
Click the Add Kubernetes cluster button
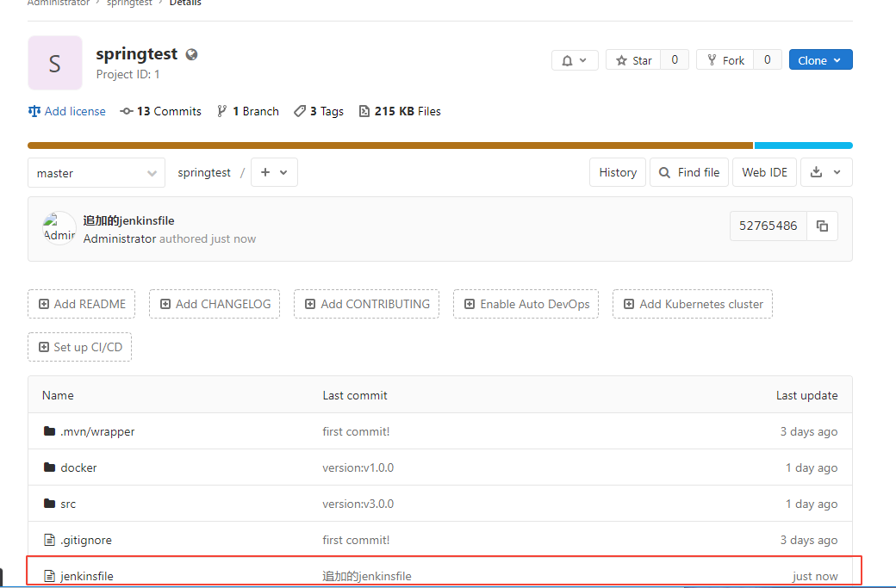(x=693, y=304)
